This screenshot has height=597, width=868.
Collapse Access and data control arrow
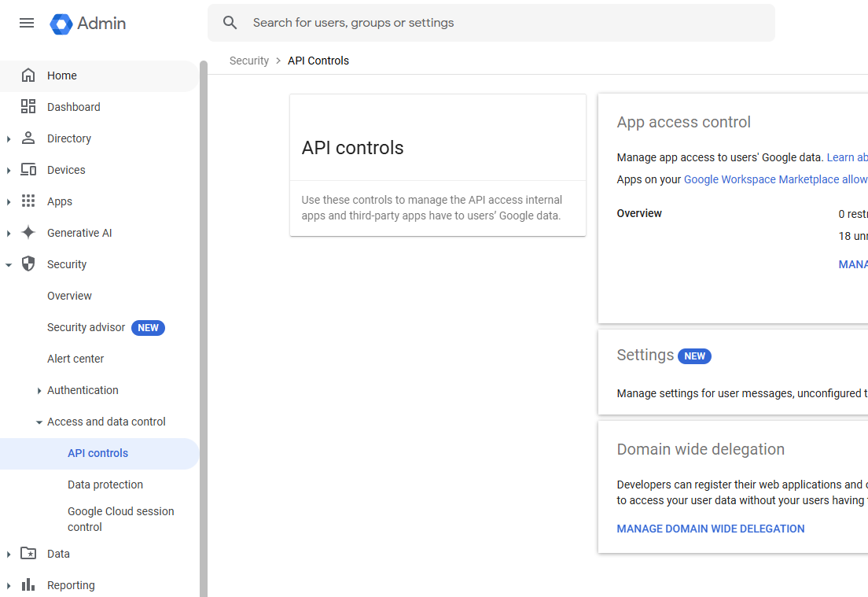(39, 422)
